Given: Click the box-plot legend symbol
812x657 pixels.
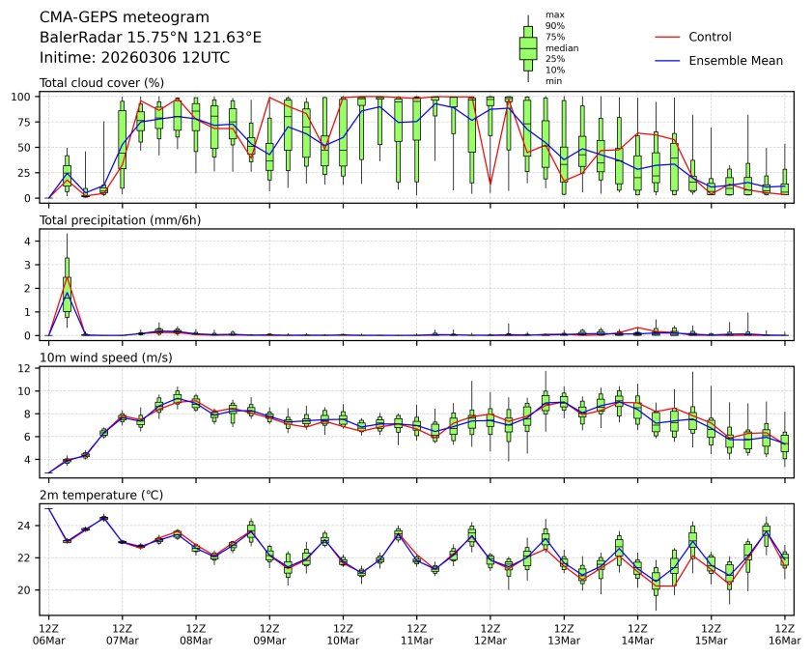Looking at the screenshot, I should 527,47.
